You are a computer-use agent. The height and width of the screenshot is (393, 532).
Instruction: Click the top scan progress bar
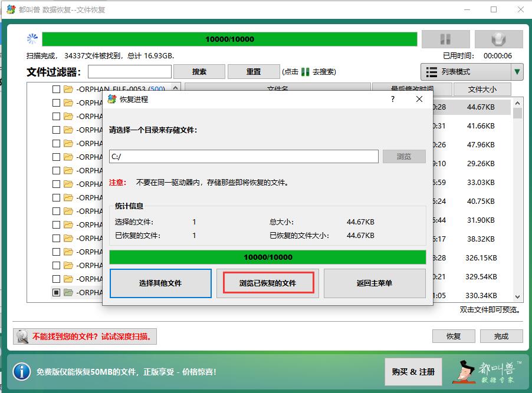pyautogui.click(x=229, y=39)
